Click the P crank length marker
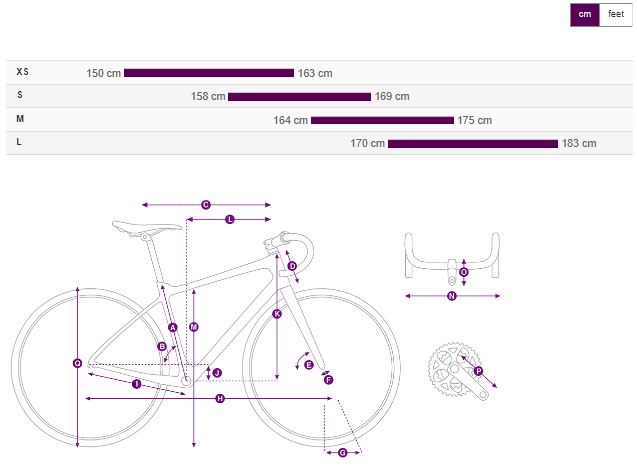Viewport: 637px width, 470px height. pyautogui.click(x=478, y=372)
